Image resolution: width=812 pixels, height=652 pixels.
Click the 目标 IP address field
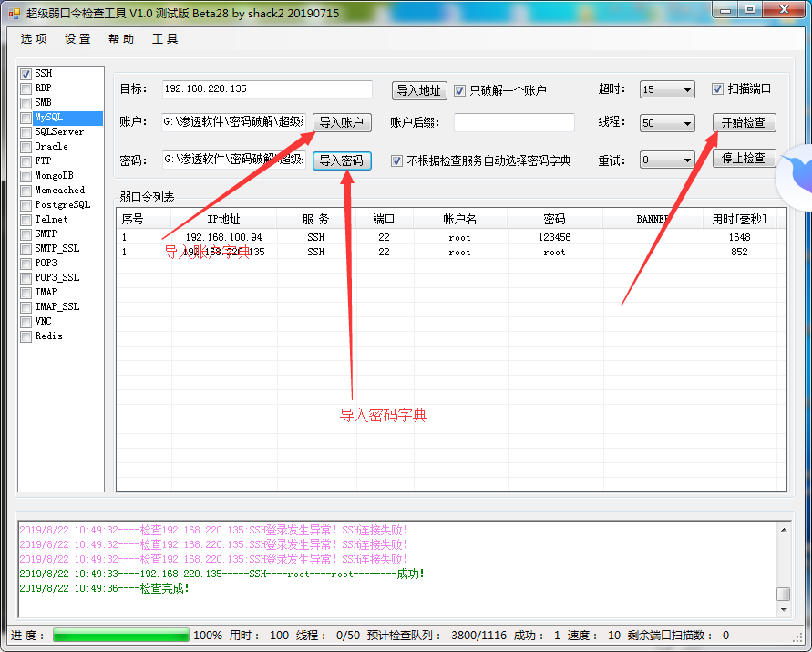click(267, 89)
